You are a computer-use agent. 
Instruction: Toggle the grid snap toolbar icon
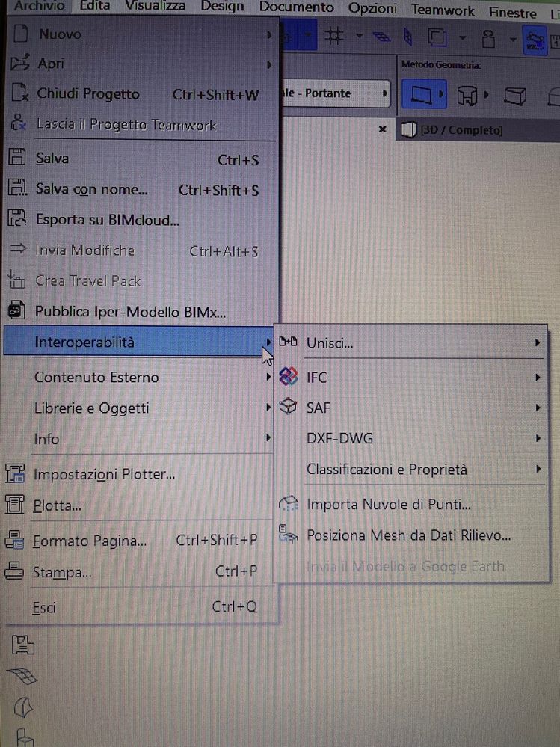click(334, 35)
